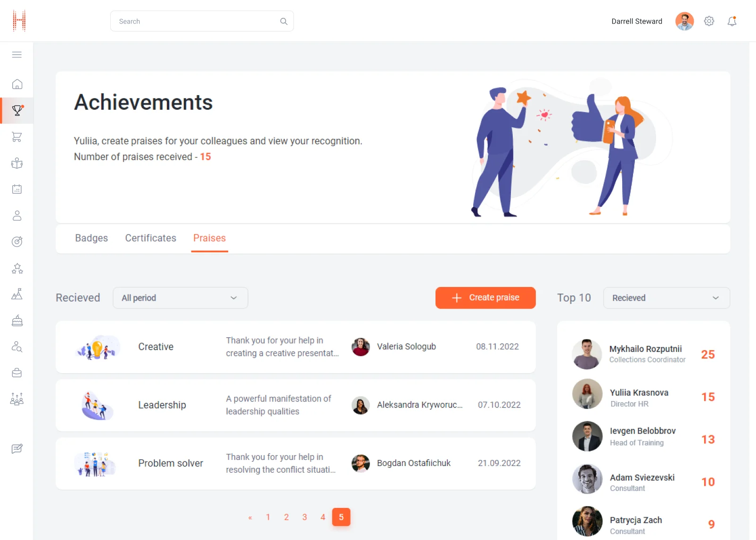The height and width of the screenshot is (540, 756).
Task: Click the Create praise button
Action: pos(485,298)
